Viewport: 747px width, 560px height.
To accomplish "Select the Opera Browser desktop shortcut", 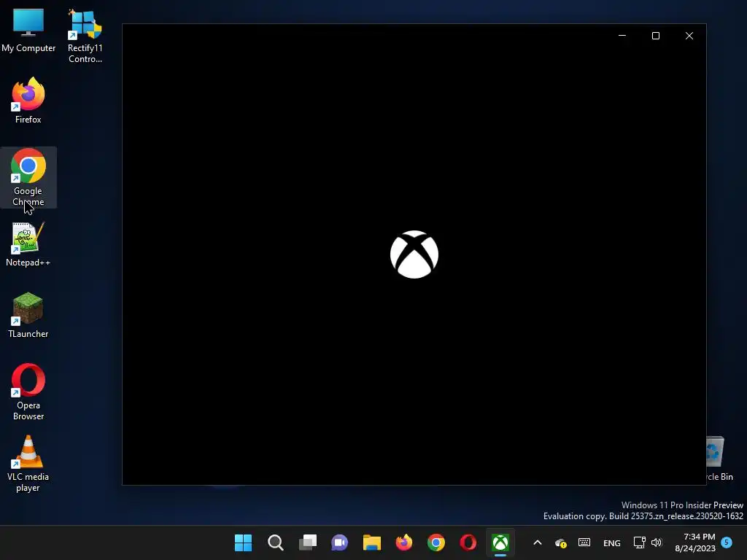I will (x=28, y=392).
